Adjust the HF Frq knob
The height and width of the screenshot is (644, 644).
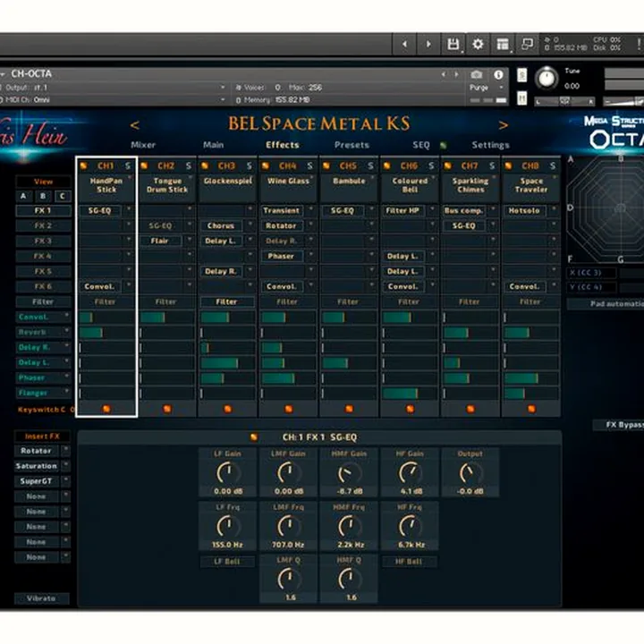pos(410,527)
